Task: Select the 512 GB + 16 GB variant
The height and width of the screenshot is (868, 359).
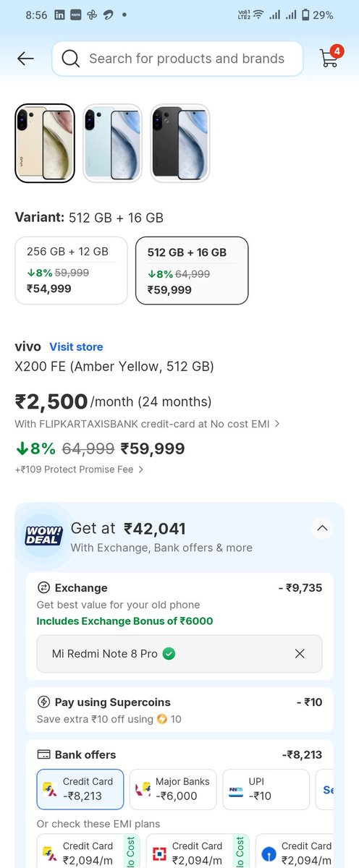Action: click(x=192, y=271)
